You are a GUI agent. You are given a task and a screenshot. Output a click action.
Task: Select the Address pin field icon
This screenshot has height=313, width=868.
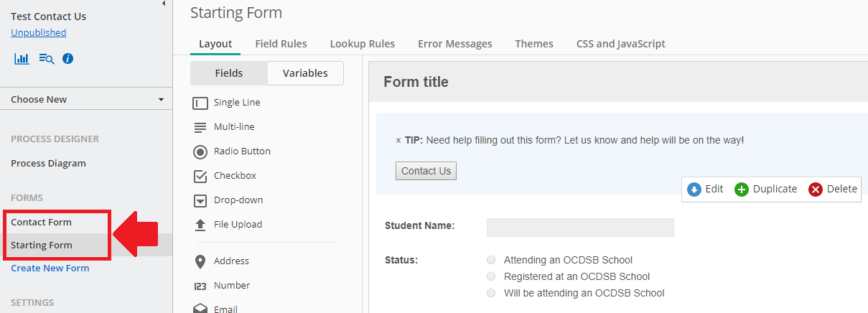200,261
